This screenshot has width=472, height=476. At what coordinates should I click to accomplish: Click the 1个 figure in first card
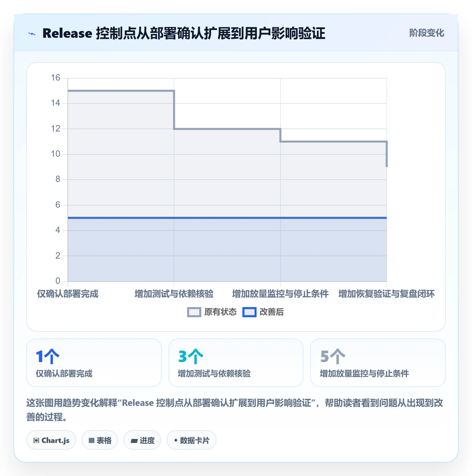[x=48, y=356]
